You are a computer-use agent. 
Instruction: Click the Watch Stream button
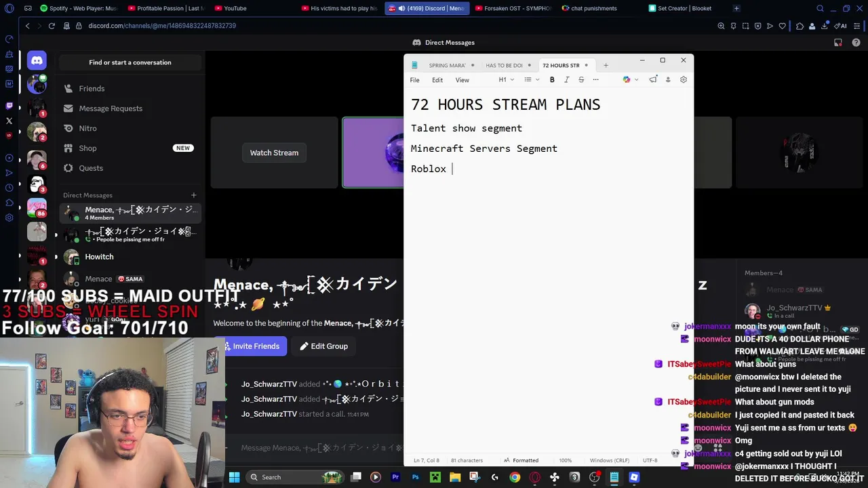[x=274, y=153]
